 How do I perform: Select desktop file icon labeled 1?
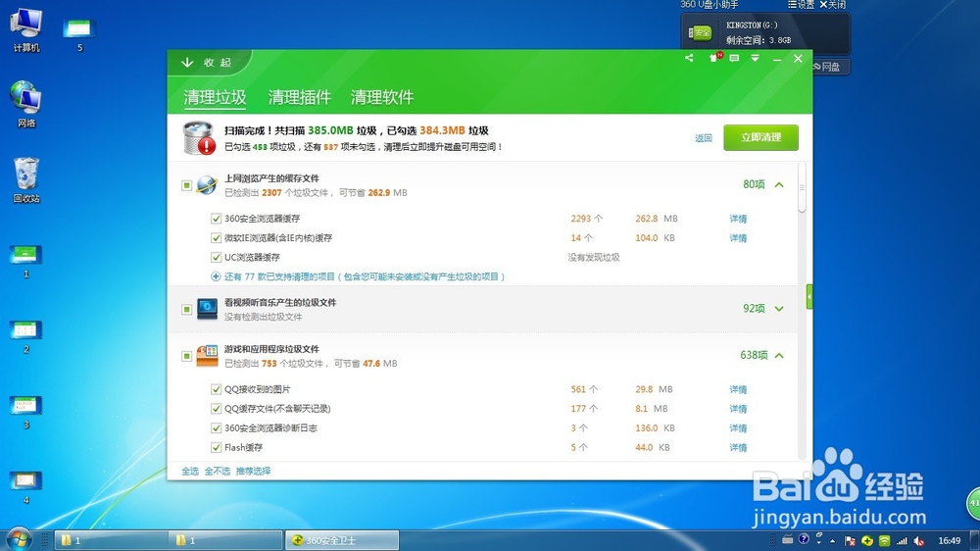(25, 262)
